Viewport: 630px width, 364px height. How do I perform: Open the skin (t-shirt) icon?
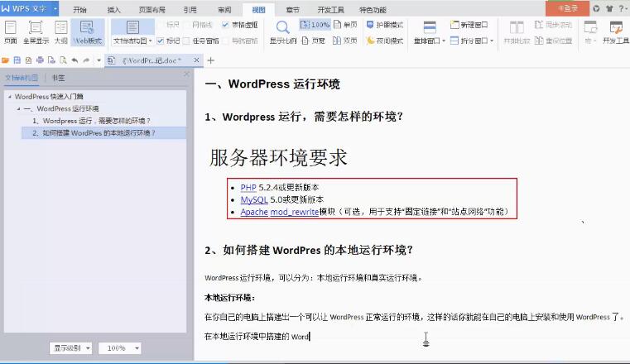pos(609,8)
